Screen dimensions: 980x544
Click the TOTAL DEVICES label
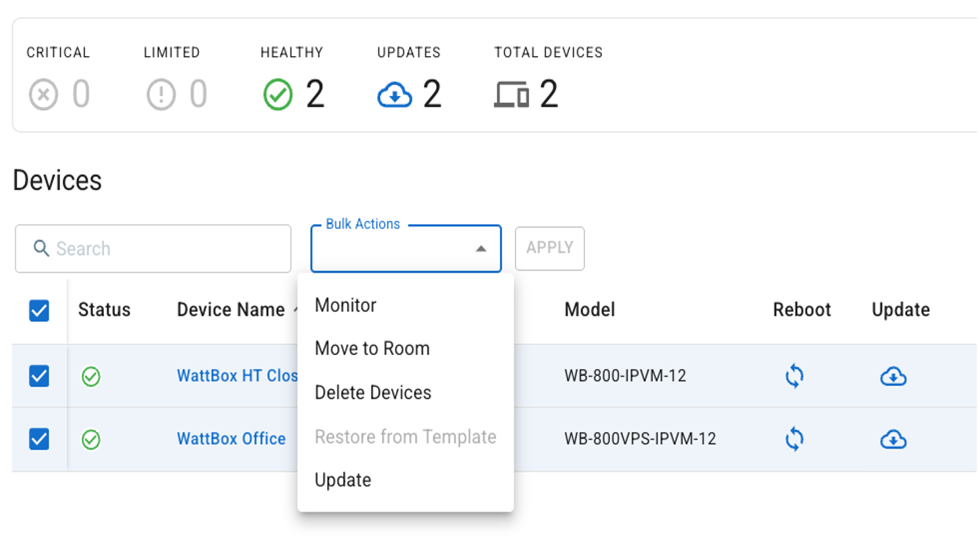pyautogui.click(x=548, y=53)
